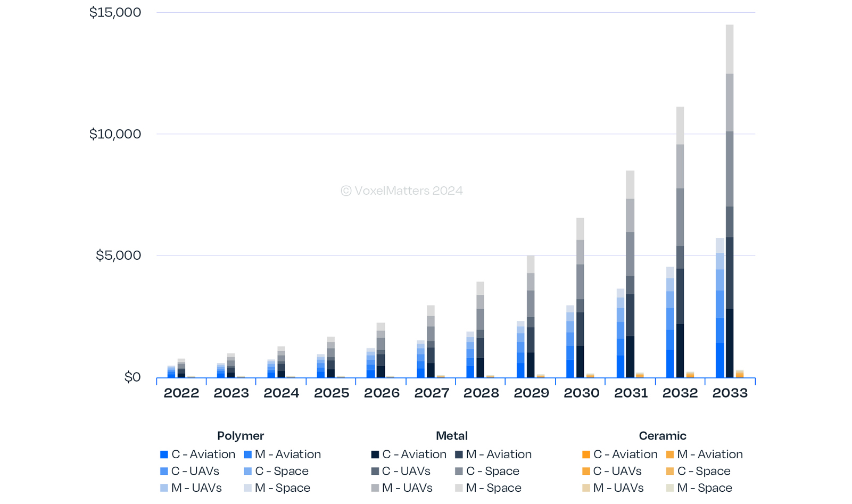This screenshot has height=504, width=852.
Task: Click the Metal M - UAVs legend swatch
Action: 375,488
